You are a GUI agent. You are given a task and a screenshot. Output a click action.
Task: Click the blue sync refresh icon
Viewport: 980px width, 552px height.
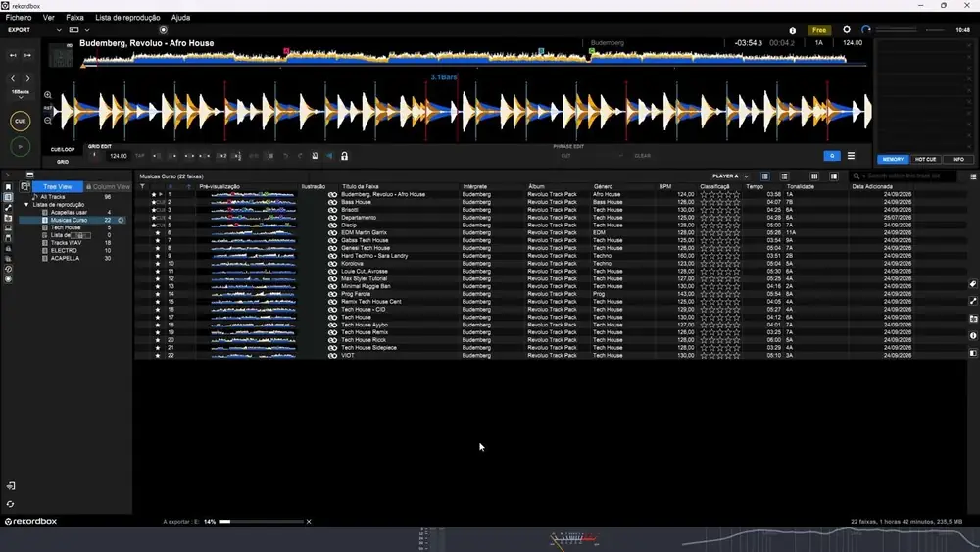[x=865, y=30]
